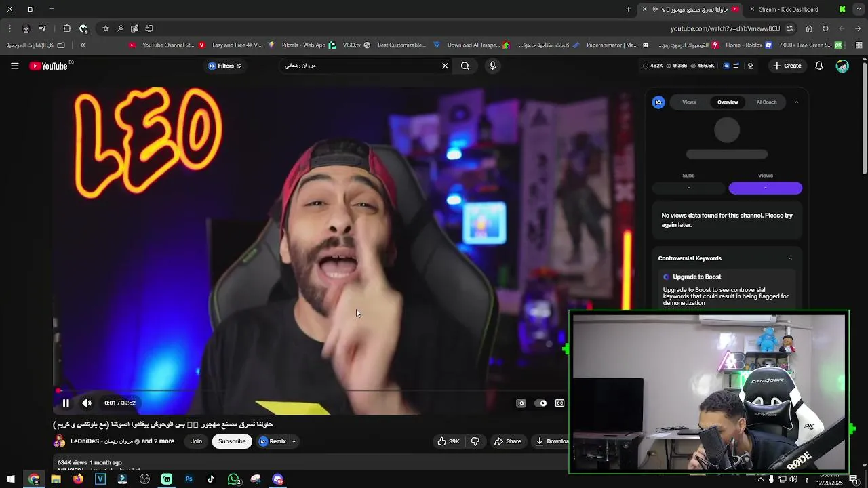Open LeOniDeS channel avatar

coord(59,441)
